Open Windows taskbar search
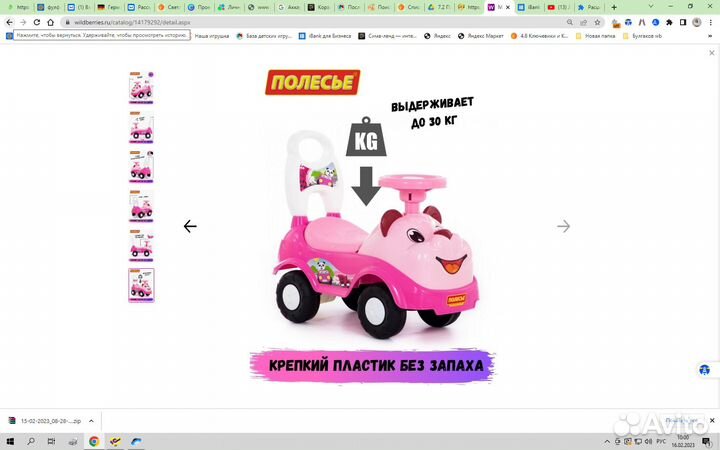Viewport: 720px width, 450px height. click(x=31, y=441)
